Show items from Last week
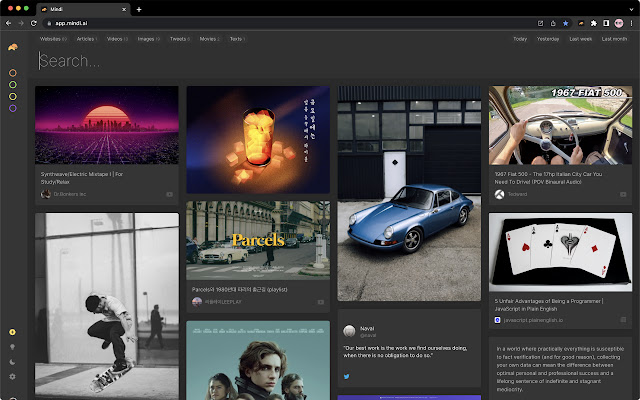Screen dimensions: 640x400 point(580,39)
